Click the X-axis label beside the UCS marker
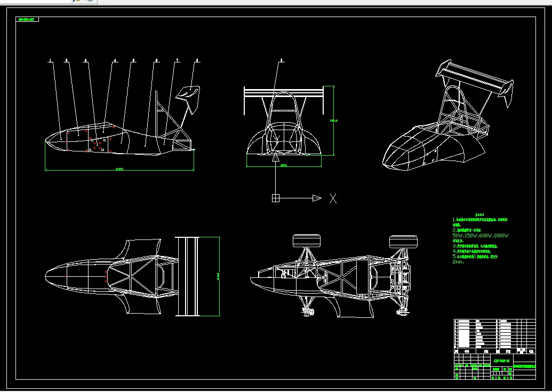The height and width of the screenshot is (392, 552). click(x=333, y=198)
